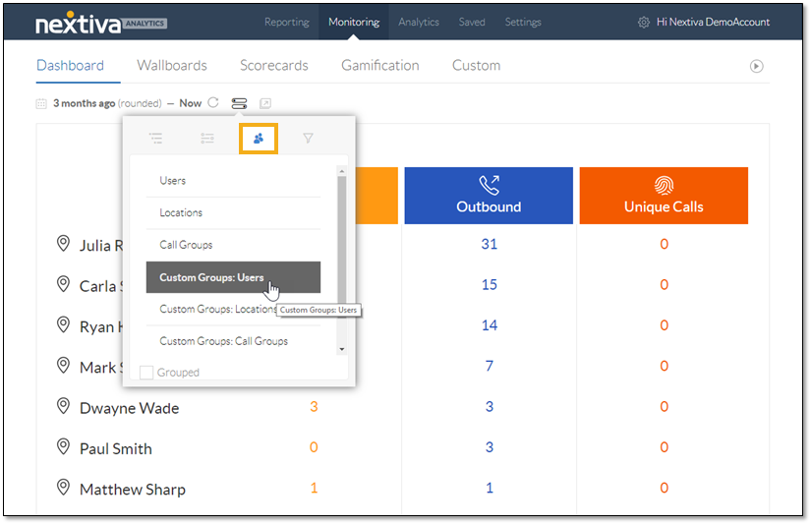Enable the Grouped checkbox
The image size is (812, 525).
click(x=146, y=373)
